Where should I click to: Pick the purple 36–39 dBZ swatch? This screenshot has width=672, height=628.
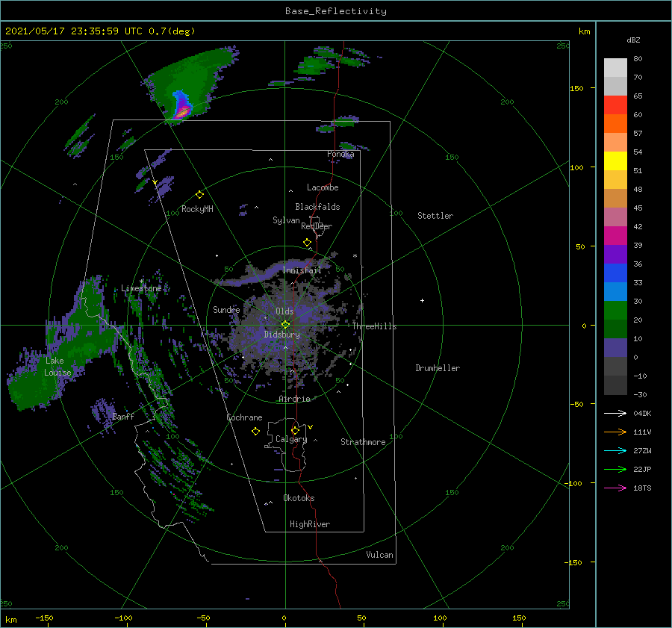click(x=615, y=255)
